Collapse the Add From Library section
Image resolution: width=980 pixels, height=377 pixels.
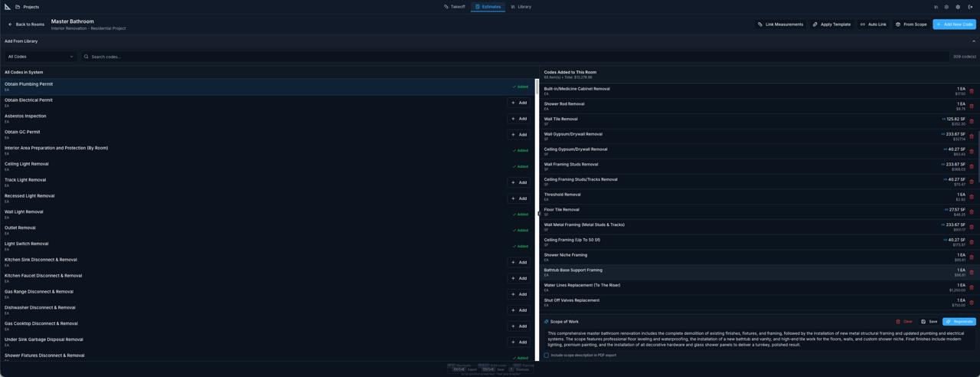pos(974,41)
